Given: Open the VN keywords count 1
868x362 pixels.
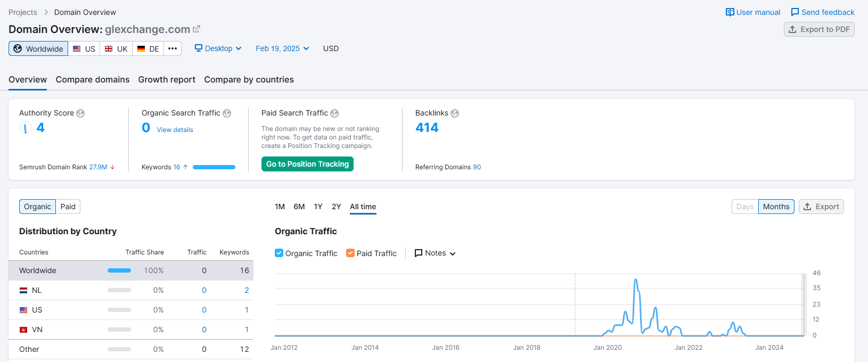Looking at the screenshot, I should click(x=247, y=330).
